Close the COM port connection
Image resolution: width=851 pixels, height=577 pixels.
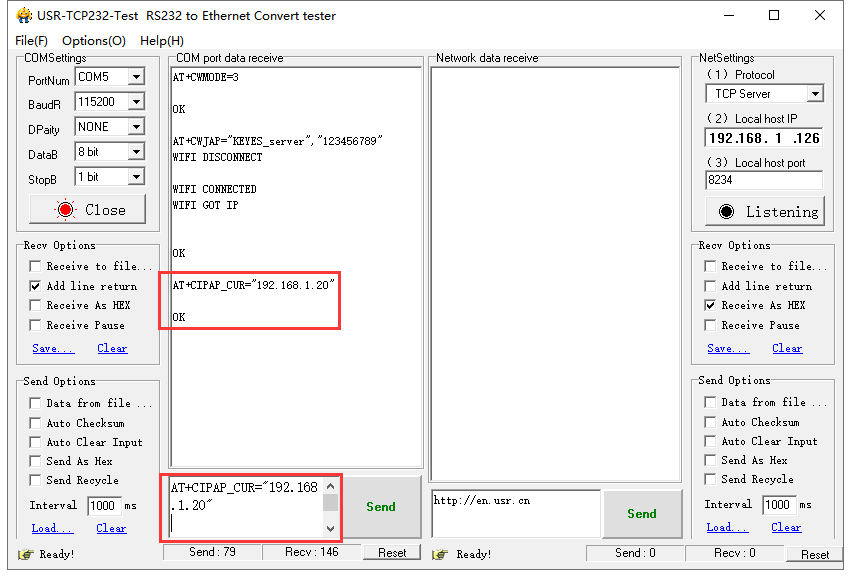coord(87,210)
